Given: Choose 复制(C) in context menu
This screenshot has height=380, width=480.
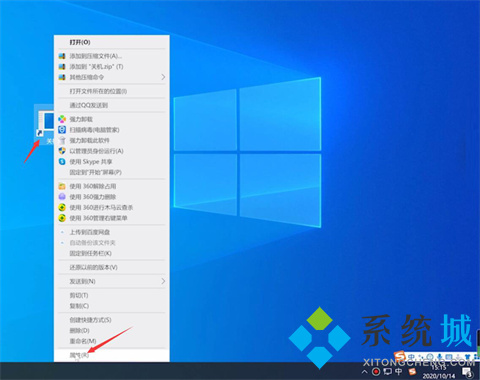Looking at the screenshot, I should (112, 306).
